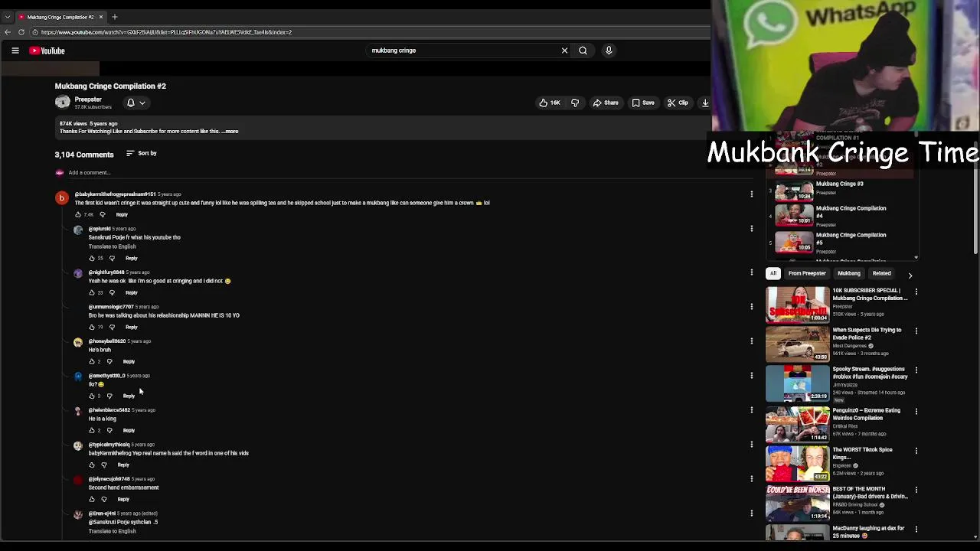Open Preepster channel name link
The width and height of the screenshot is (980, 551).
tap(88, 99)
